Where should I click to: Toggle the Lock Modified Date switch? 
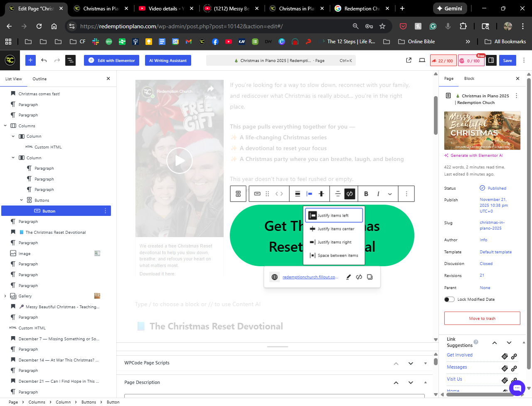pos(449,300)
